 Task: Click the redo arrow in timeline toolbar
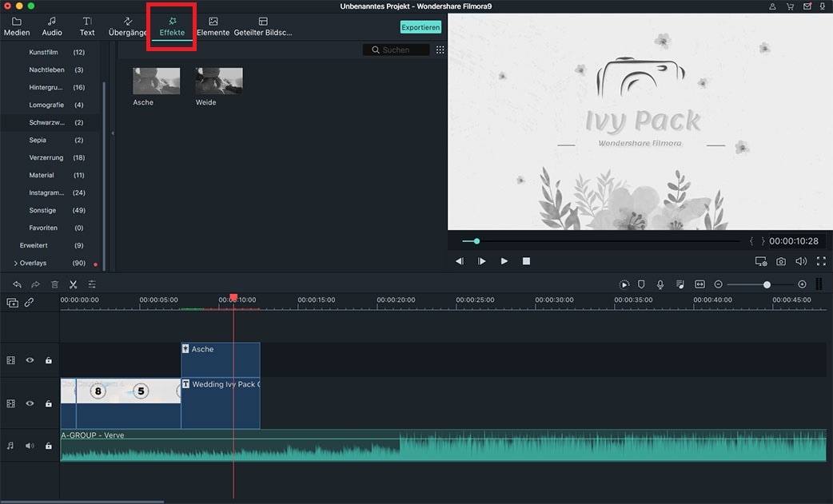tap(35, 284)
